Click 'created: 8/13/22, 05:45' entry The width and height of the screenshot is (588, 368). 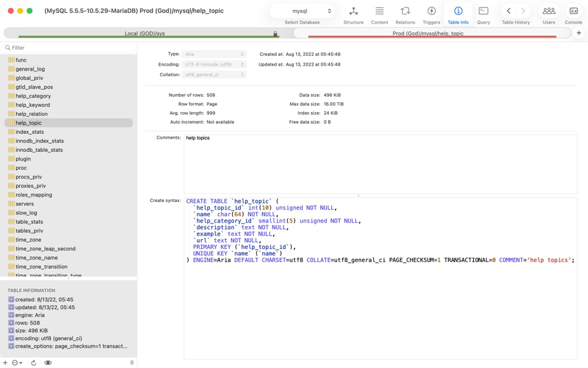pos(41,300)
